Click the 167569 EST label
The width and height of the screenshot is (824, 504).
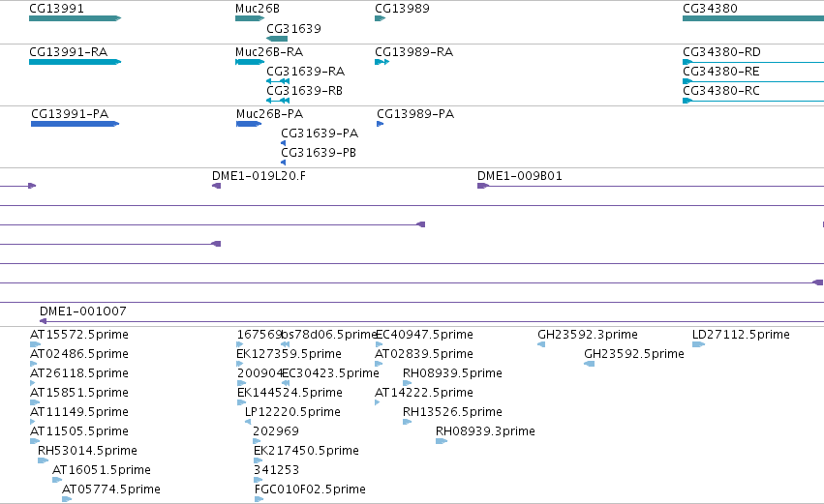click(x=260, y=335)
